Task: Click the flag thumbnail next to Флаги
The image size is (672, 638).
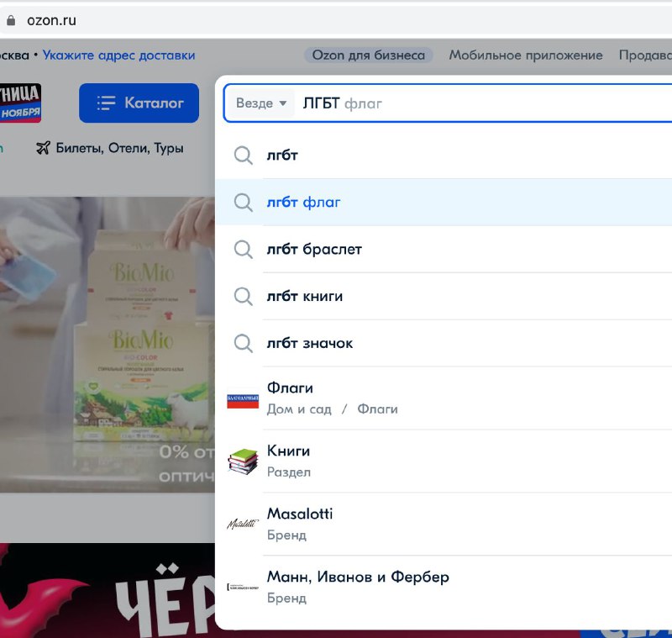Action: [x=243, y=401]
